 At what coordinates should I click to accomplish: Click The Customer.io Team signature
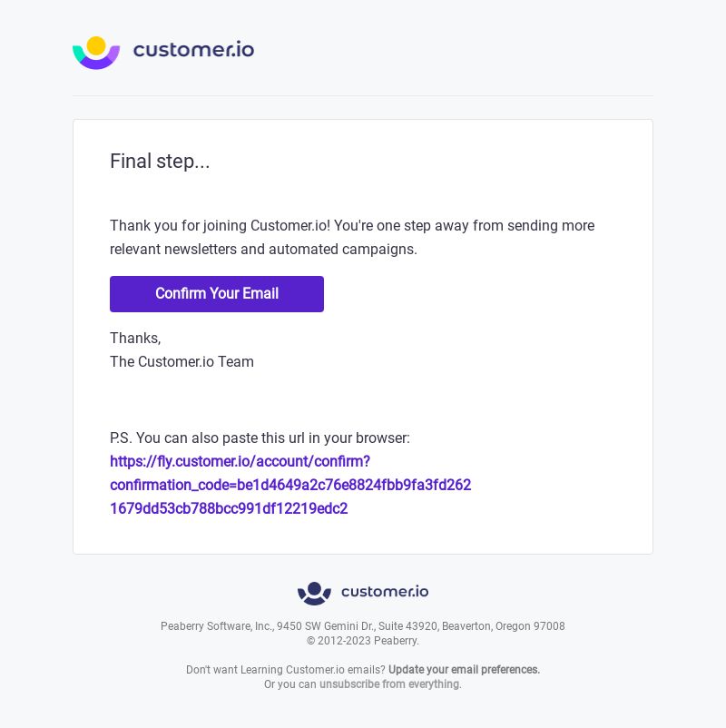pyautogui.click(x=182, y=361)
